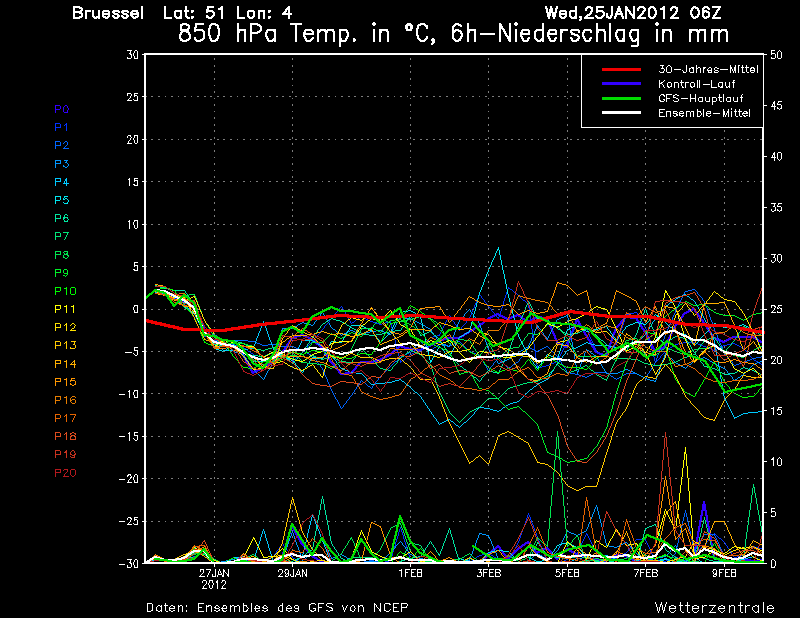This screenshot has width=800, height=618.
Task: Select the P20 ensemble member label
Action: pyautogui.click(x=64, y=472)
